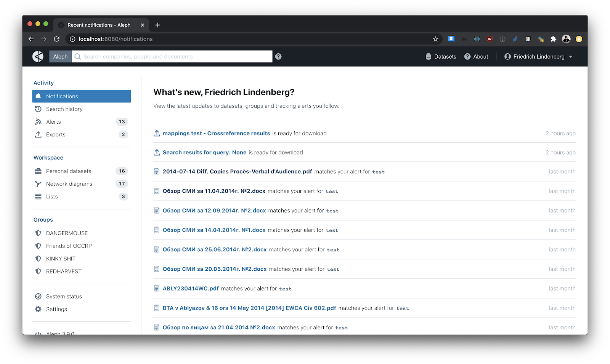Open the Notifications section
The height and width of the screenshot is (364, 610).
click(82, 96)
